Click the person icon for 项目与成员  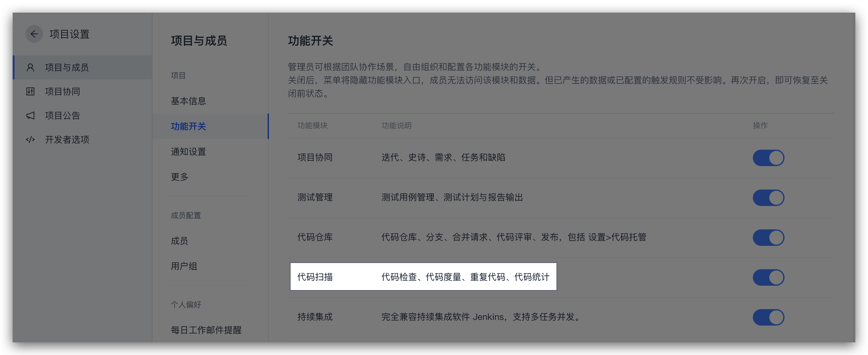30,67
